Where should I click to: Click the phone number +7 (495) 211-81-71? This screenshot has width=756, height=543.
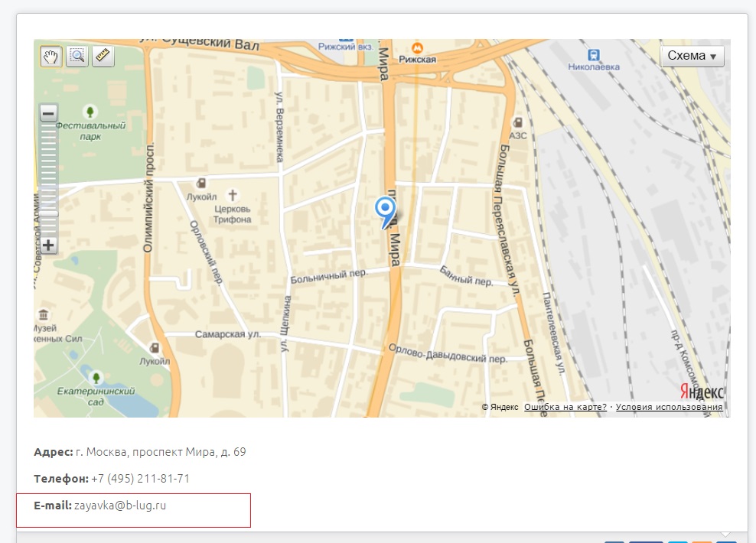click(x=140, y=479)
